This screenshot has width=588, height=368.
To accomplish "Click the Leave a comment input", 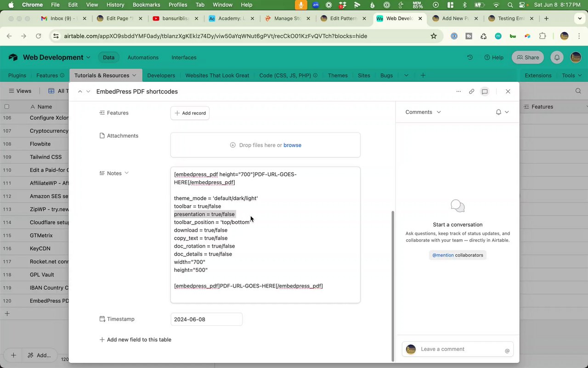I will 458,349.
